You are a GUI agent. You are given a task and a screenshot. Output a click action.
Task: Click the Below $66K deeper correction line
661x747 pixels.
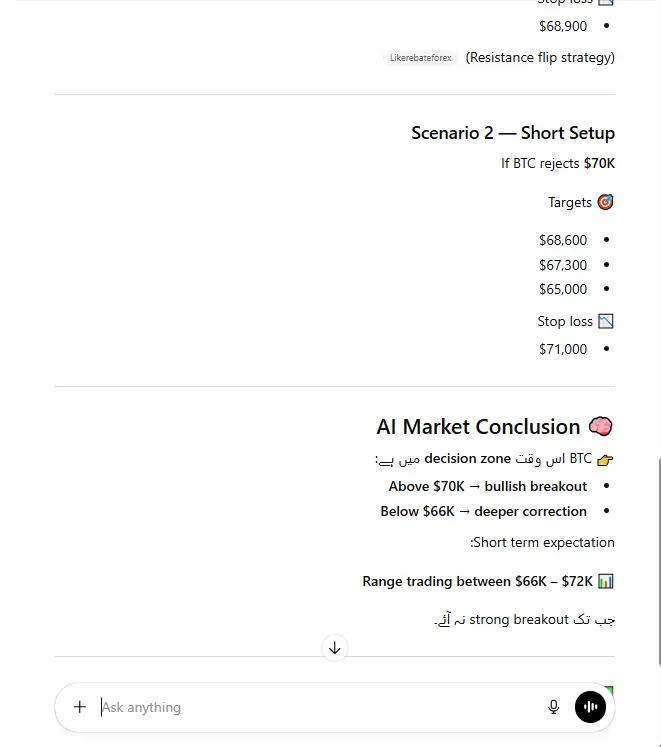[x=484, y=511]
